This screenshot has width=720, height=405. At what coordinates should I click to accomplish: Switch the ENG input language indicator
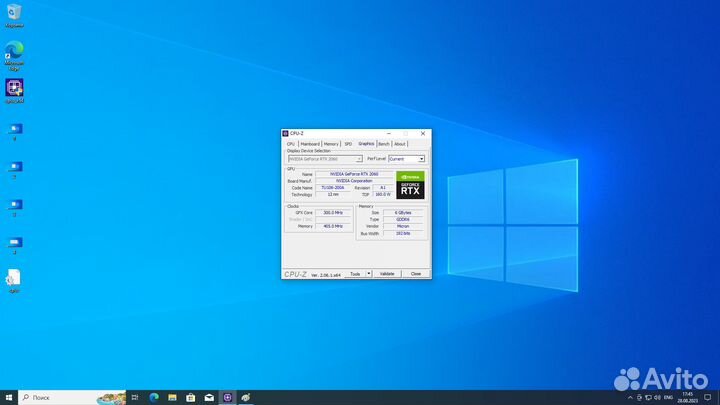click(x=669, y=398)
